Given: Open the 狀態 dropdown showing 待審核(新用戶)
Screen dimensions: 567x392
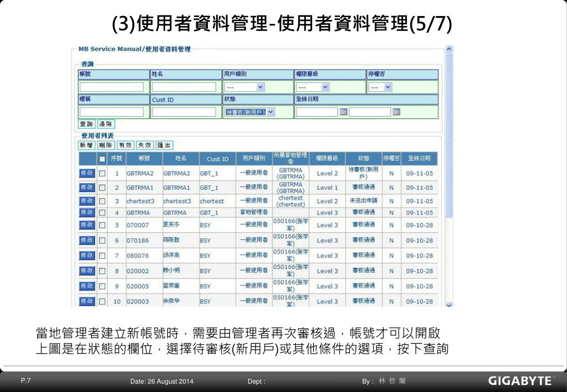Looking at the screenshot, I should (249, 112).
